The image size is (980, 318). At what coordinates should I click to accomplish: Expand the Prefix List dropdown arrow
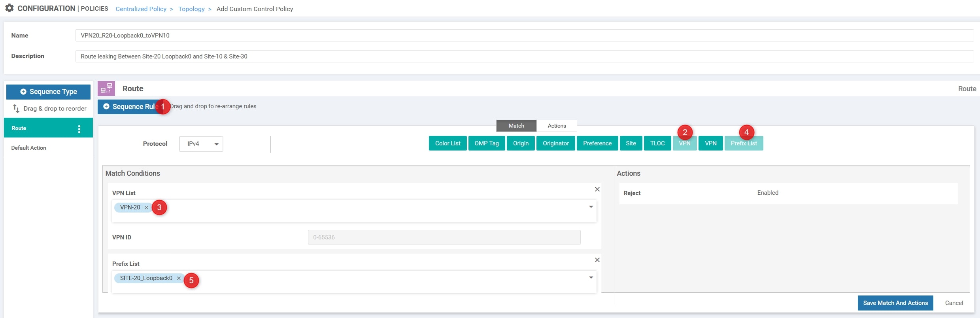click(591, 278)
